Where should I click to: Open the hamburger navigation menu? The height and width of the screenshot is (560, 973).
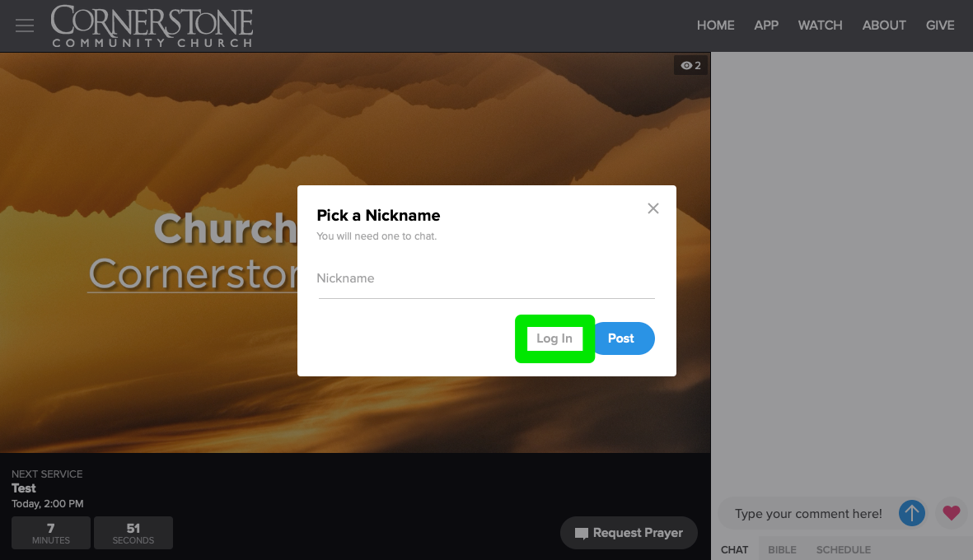[25, 26]
